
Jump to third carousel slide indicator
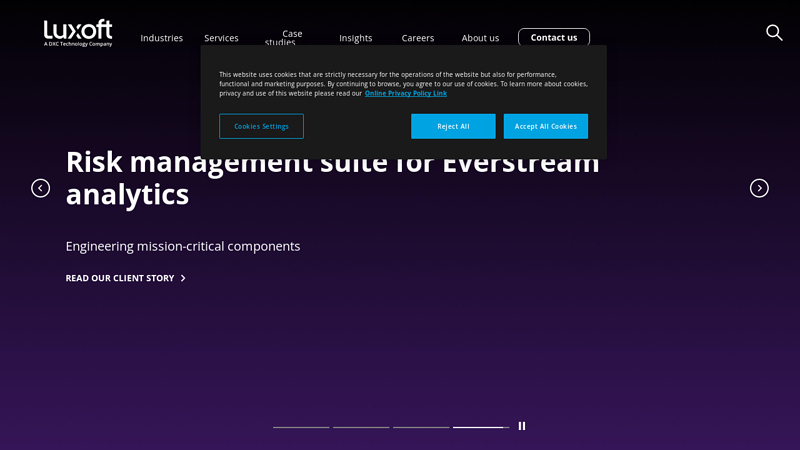[421, 427]
